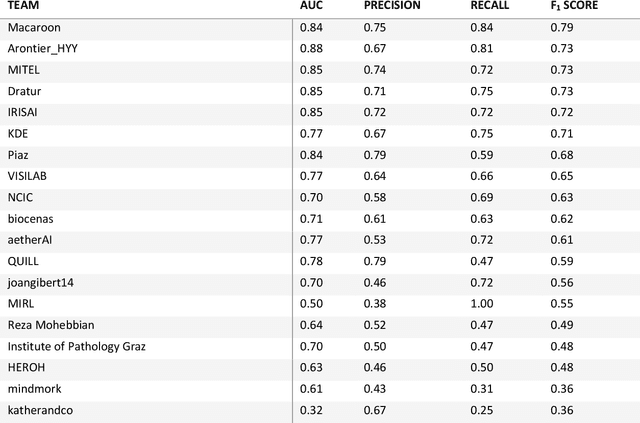
Task: Click the AUC column header
Action: 312,5
